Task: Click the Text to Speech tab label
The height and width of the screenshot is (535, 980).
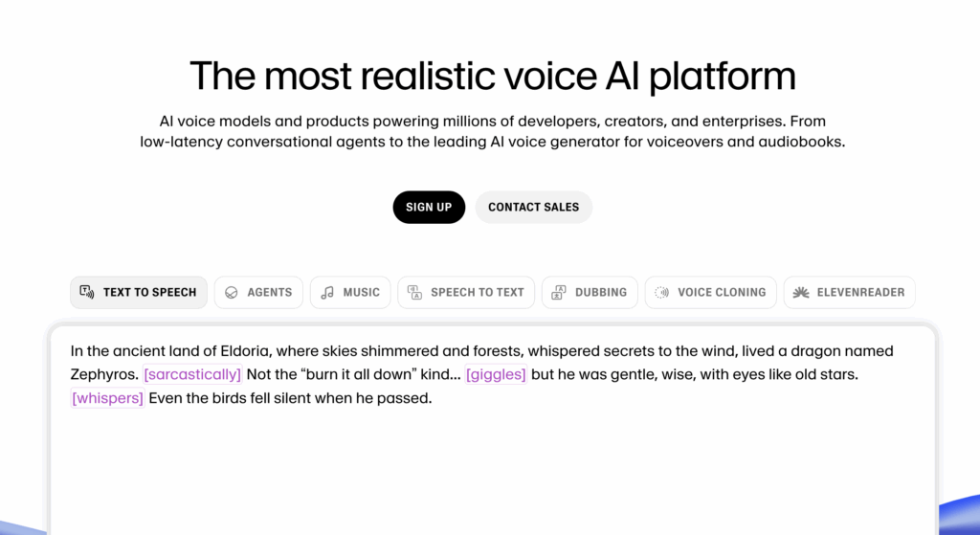Action: [x=149, y=292]
